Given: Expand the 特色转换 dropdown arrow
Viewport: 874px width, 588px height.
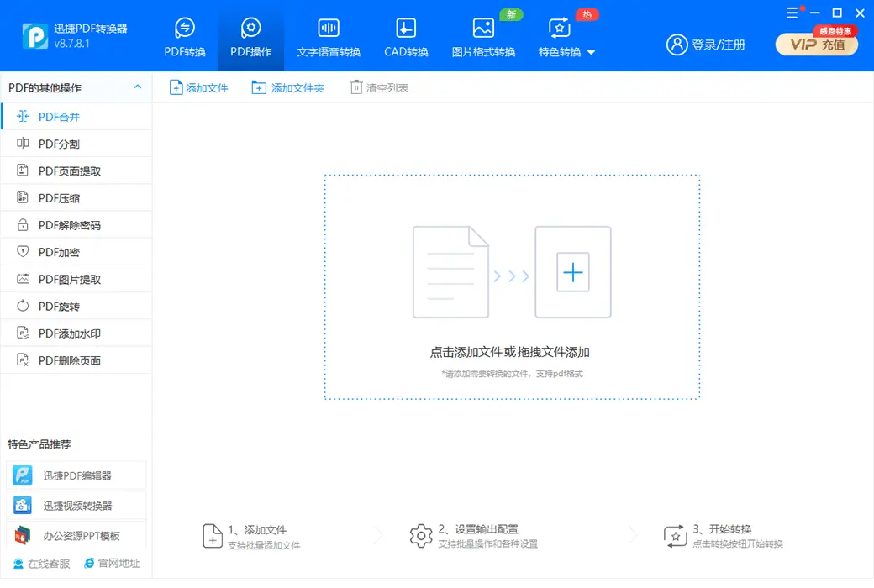Looking at the screenshot, I should point(592,52).
